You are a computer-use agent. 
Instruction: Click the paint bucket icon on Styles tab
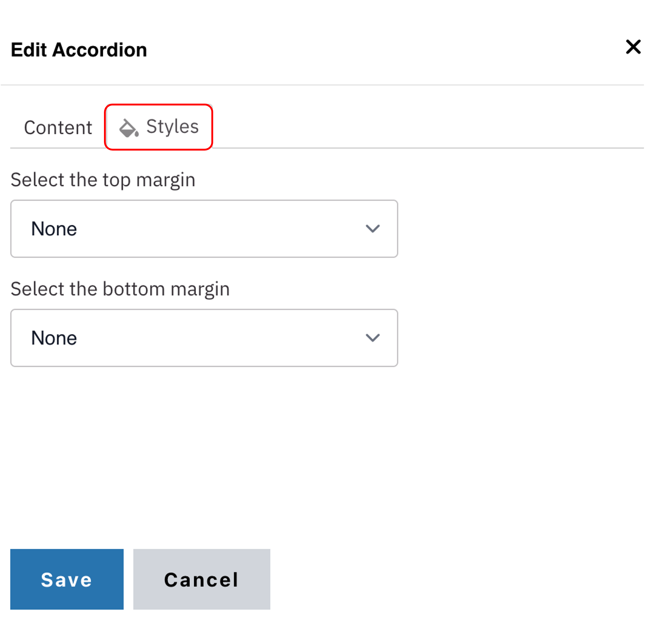click(x=129, y=128)
